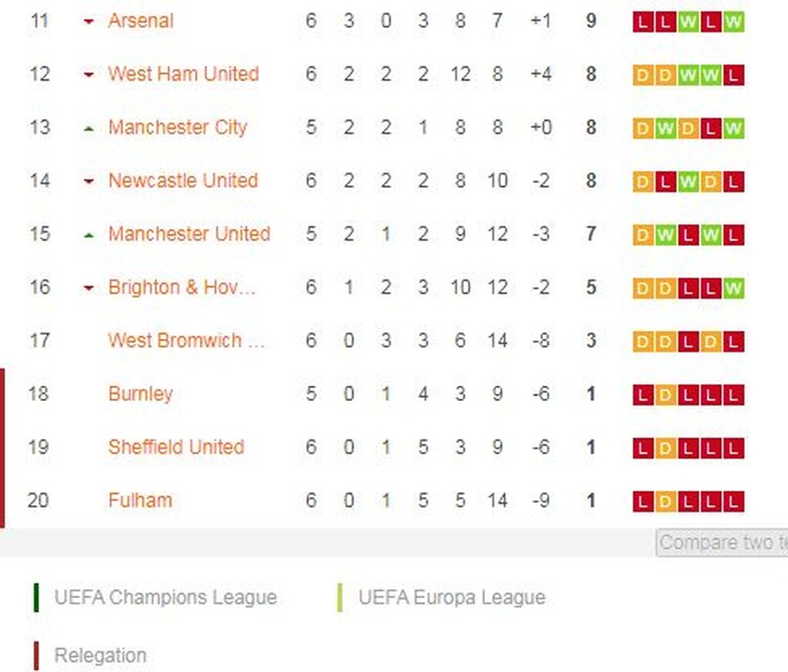
Task: Click the up arrow beside Manchester United
Action: click(x=88, y=235)
